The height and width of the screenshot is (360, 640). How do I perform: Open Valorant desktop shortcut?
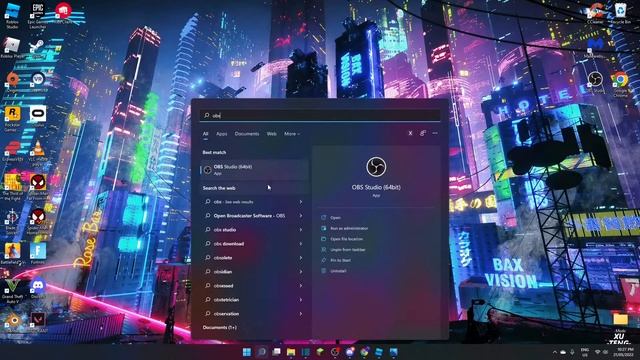click(38, 322)
